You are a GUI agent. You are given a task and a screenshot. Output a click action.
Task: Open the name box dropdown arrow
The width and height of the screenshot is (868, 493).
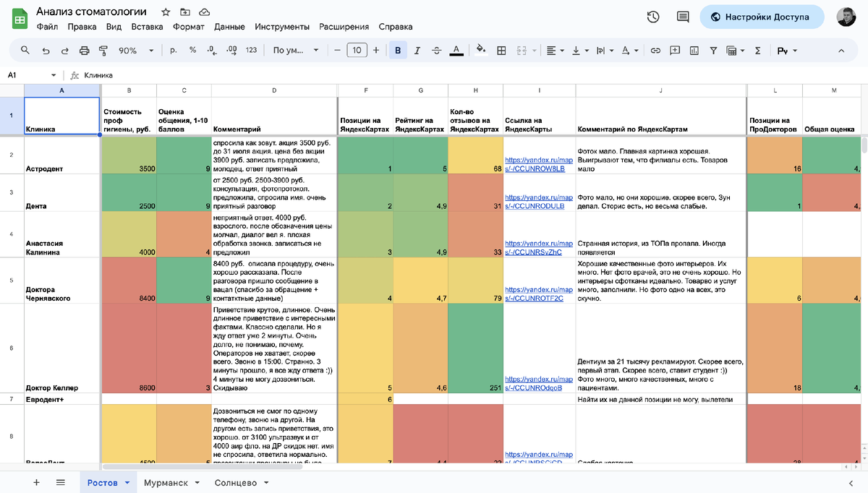(x=54, y=75)
